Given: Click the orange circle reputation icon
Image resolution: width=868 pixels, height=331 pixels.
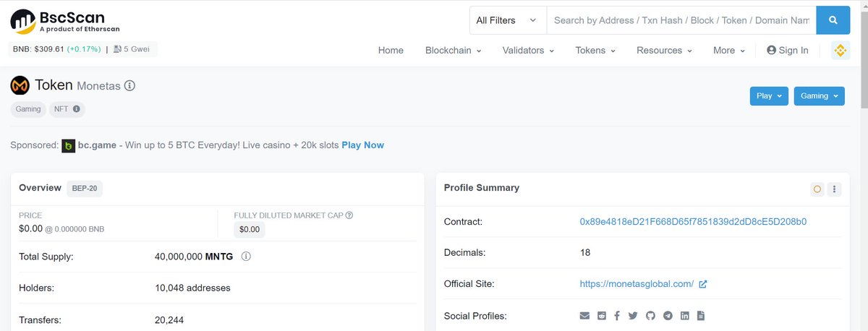Looking at the screenshot, I should coord(817,189).
